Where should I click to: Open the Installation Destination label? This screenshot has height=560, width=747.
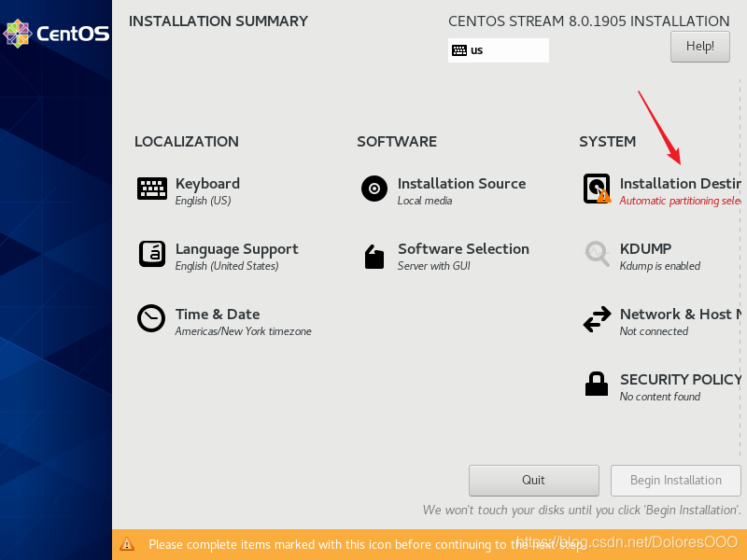pos(681,184)
